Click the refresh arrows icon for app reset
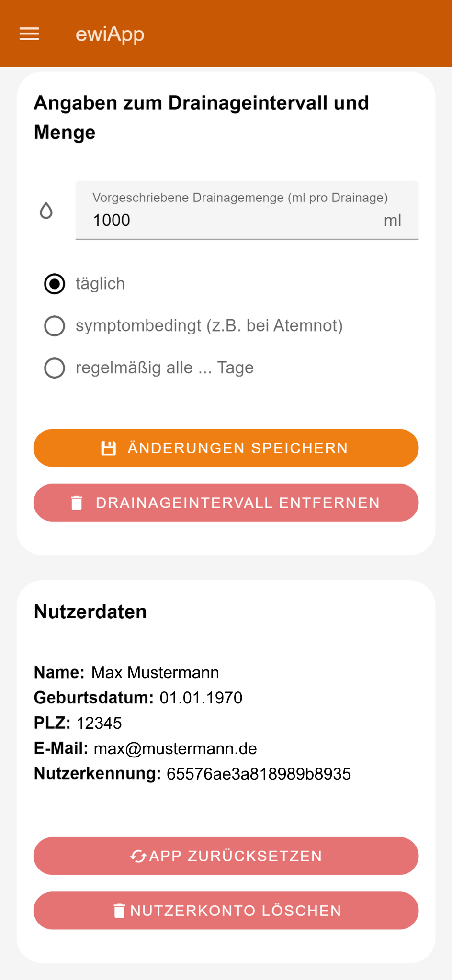Viewport: 452px width, 980px height. [138, 856]
